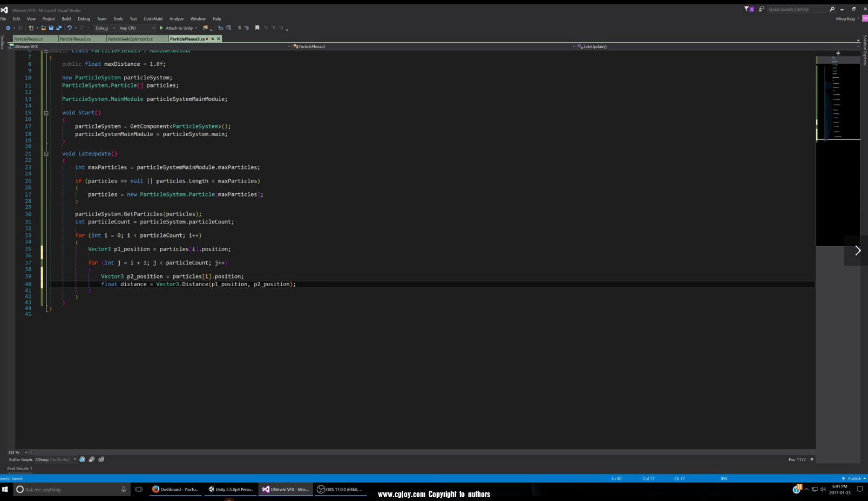Image resolution: width=868 pixels, height=501 pixels.
Task: Click the Attach to Unity button label
Action: (179, 28)
